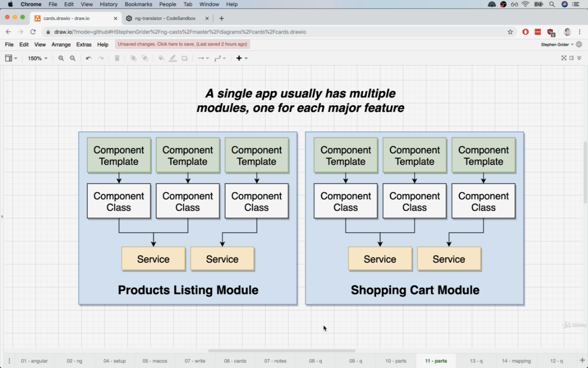The height and width of the screenshot is (368, 588).
Task: Click the zoom in magnifier icon
Action: pyautogui.click(x=61, y=58)
